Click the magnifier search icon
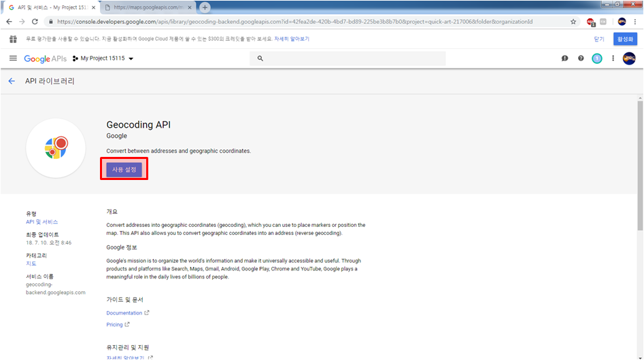The height and width of the screenshot is (360, 644). (260, 58)
